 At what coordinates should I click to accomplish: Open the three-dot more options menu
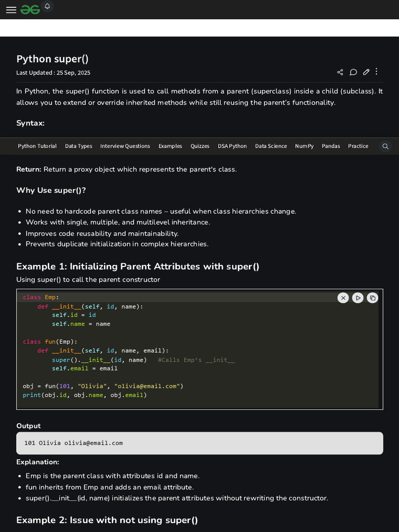click(x=377, y=72)
